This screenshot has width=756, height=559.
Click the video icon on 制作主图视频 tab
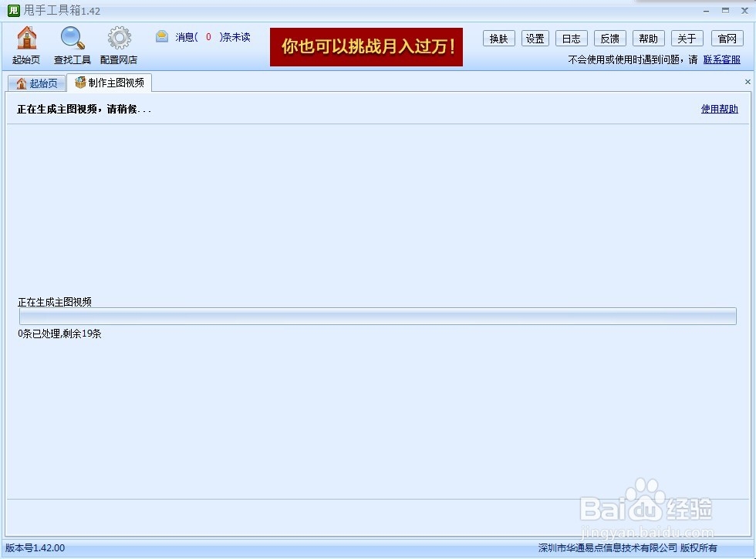[79, 82]
